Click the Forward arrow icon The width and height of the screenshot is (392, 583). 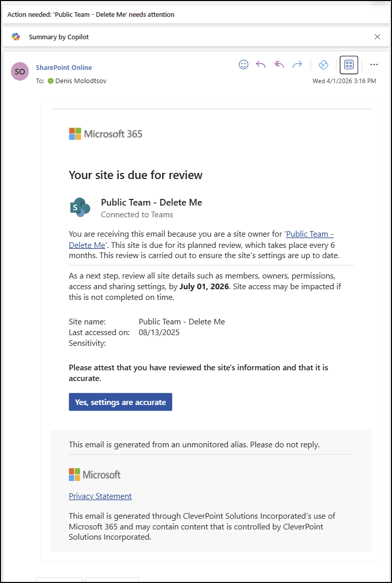(x=297, y=64)
